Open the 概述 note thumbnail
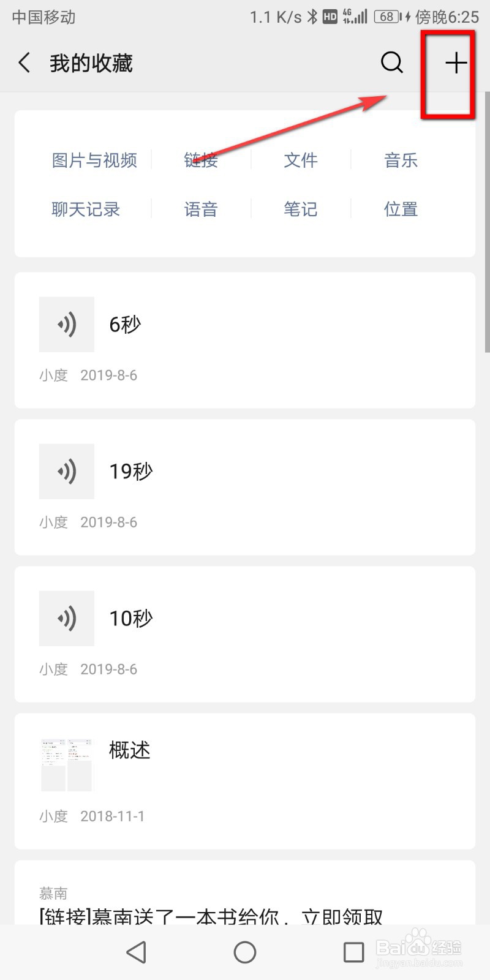Screen dimensions: 490x980 (67, 765)
